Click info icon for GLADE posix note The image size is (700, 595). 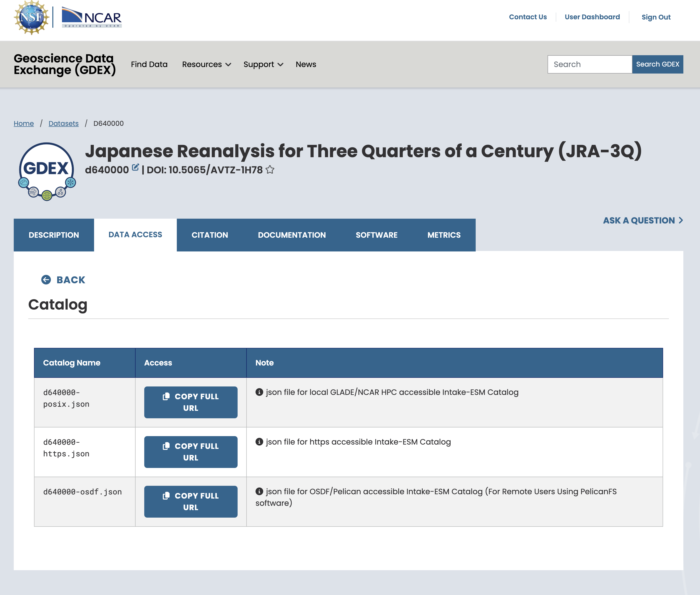pos(259,392)
